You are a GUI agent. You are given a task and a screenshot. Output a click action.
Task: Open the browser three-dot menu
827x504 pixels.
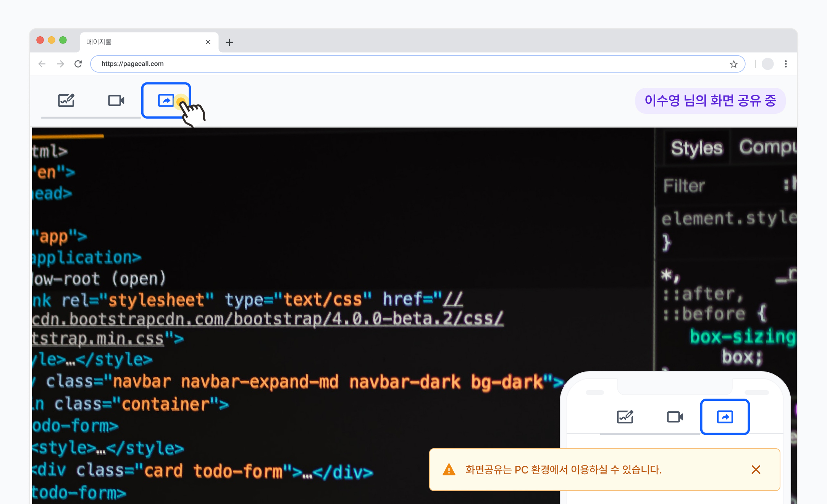click(x=786, y=64)
